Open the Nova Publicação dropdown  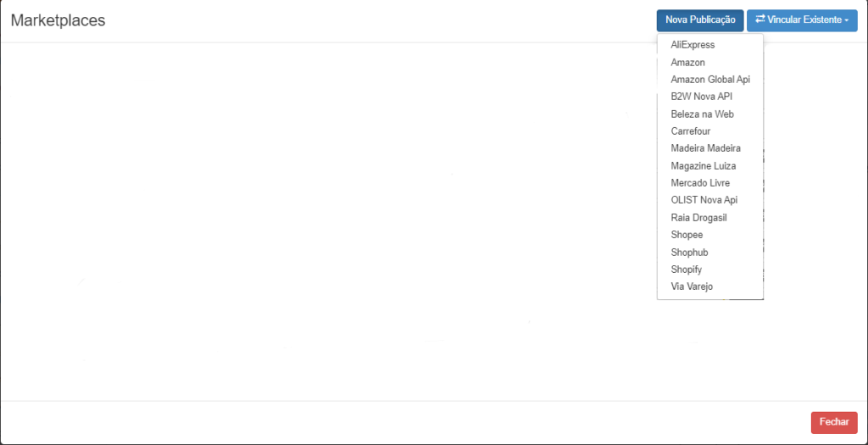coord(699,20)
